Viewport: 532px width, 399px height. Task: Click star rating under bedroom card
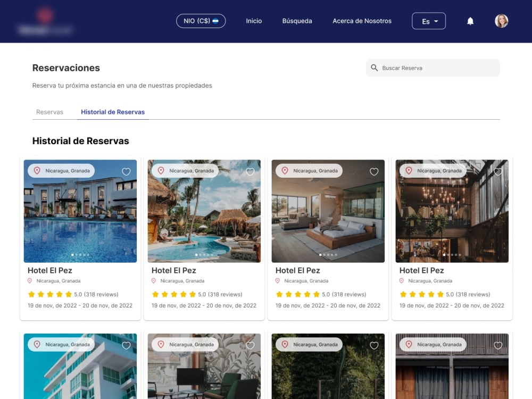[297, 294]
